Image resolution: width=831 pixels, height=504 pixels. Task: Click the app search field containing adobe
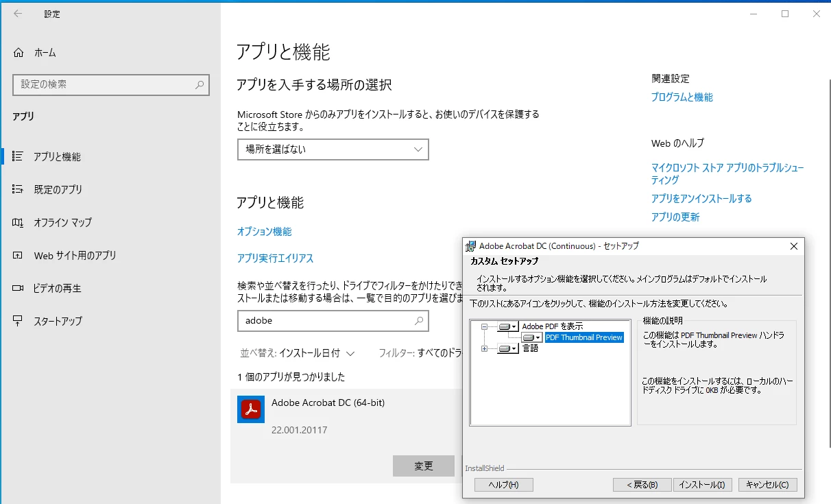[x=333, y=320]
